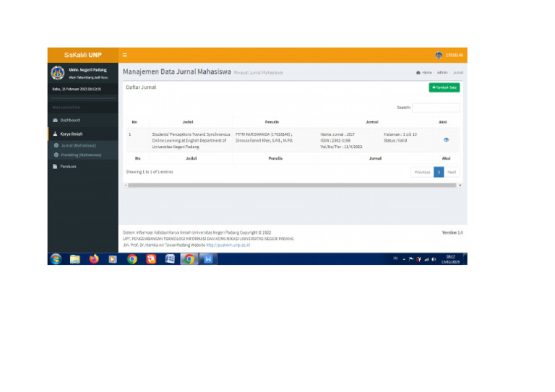Open File Explorer from taskbar
The width and height of the screenshot is (555, 392).
click(74, 259)
